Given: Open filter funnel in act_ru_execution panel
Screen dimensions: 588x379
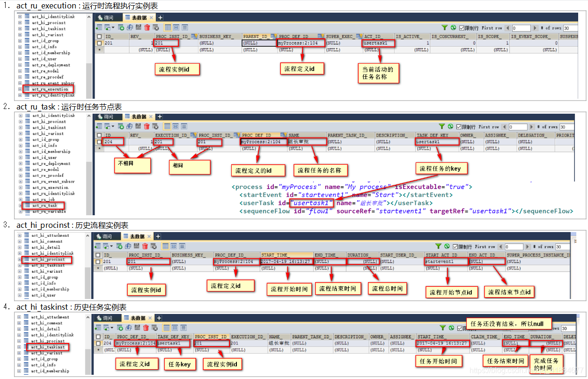Looking at the screenshot, I should coord(445,28).
